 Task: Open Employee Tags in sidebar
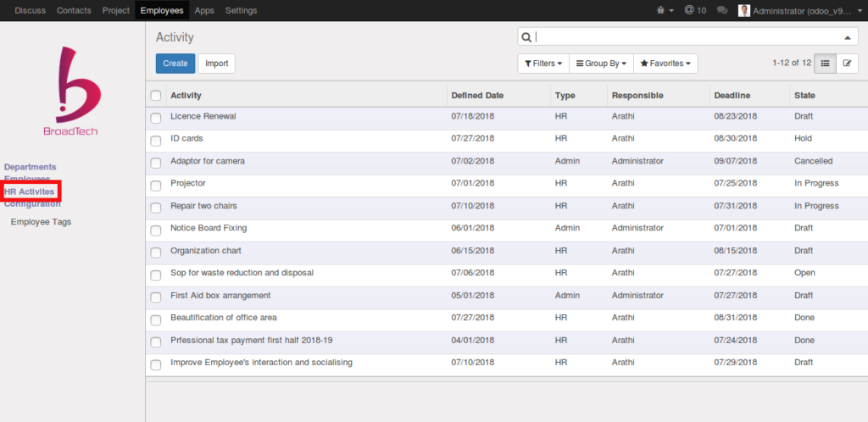pyautogui.click(x=41, y=222)
